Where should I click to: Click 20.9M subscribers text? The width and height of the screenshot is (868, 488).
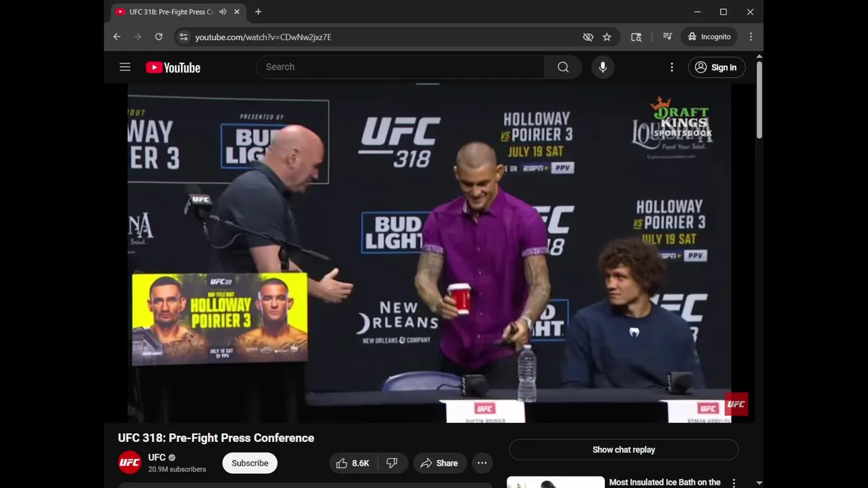pos(177,469)
